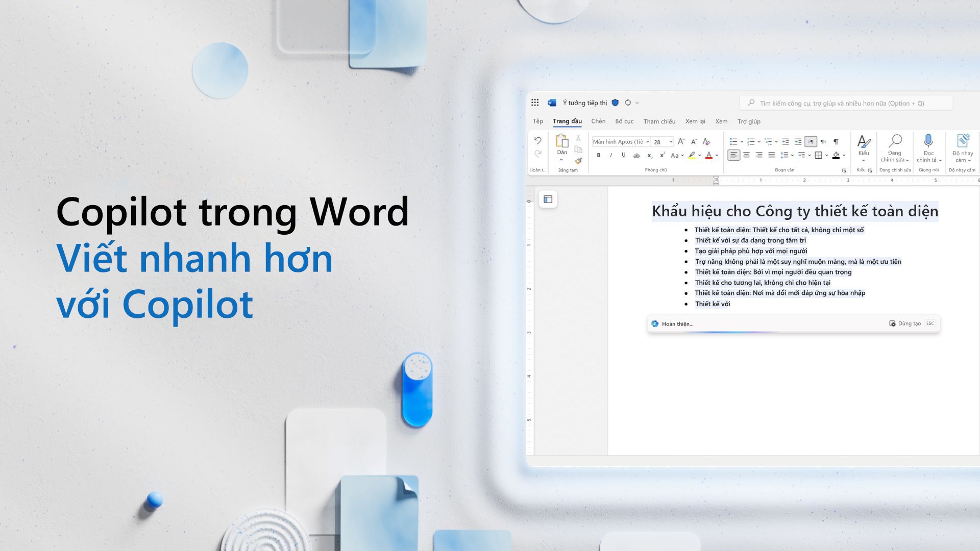Image resolution: width=980 pixels, height=551 pixels.
Task: Cut selection with the scissors icon
Action: tap(578, 138)
